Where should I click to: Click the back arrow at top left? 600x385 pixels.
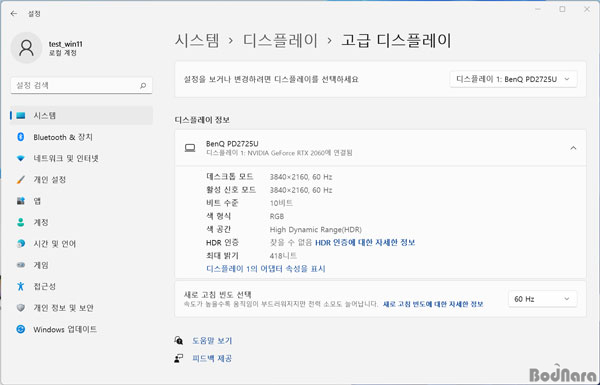click(14, 14)
